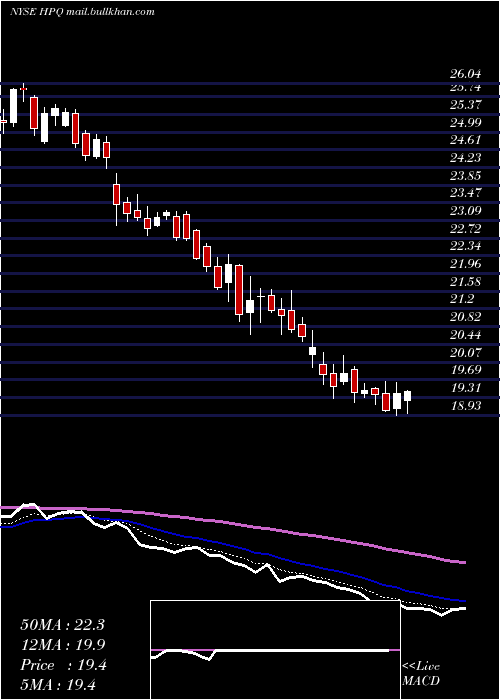Screen dimensions: 500x700
Task: Click the 20.07 price axis label
Action: point(466,352)
